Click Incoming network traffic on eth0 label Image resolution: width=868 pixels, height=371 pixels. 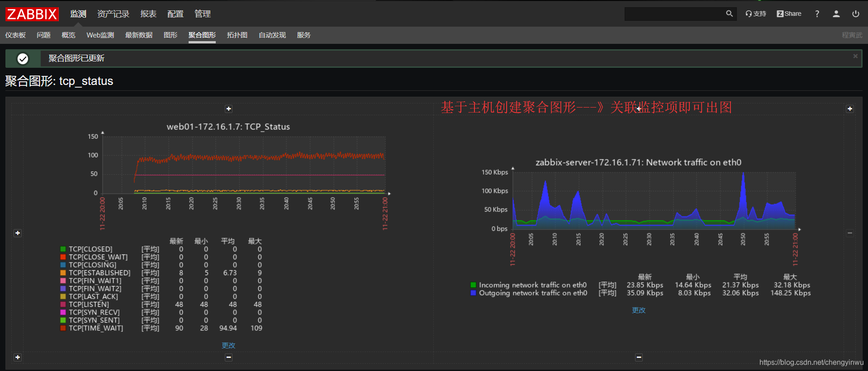click(533, 285)
